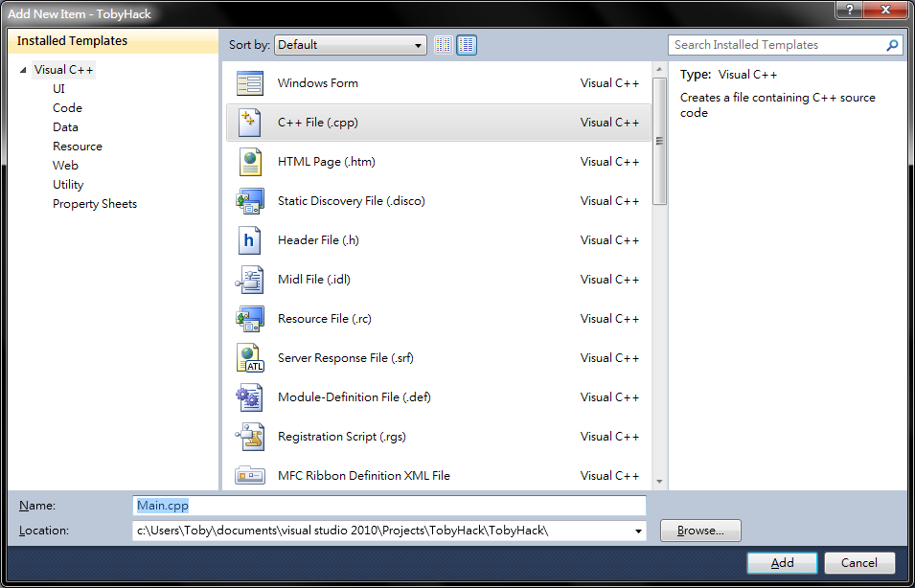Image resolution: width=915 pixels, height=588 pixels.
Task: Click the search magnifier icon
Action: tap(893, 45)
